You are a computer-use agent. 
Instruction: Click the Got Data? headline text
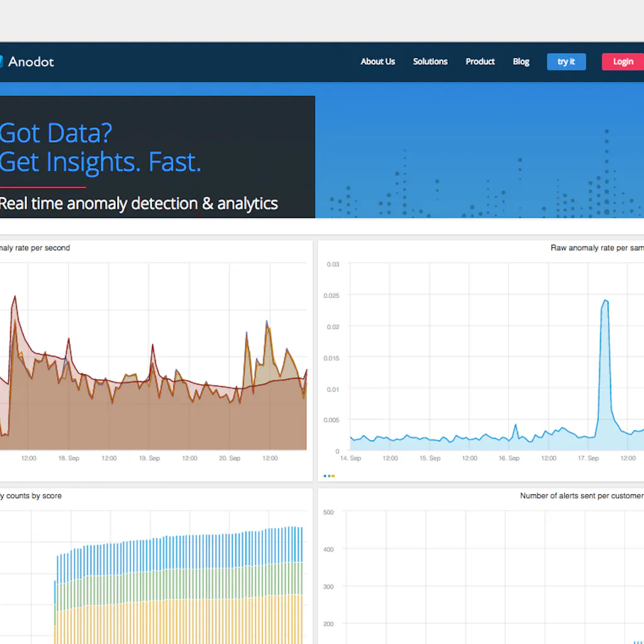pos(55,133)
